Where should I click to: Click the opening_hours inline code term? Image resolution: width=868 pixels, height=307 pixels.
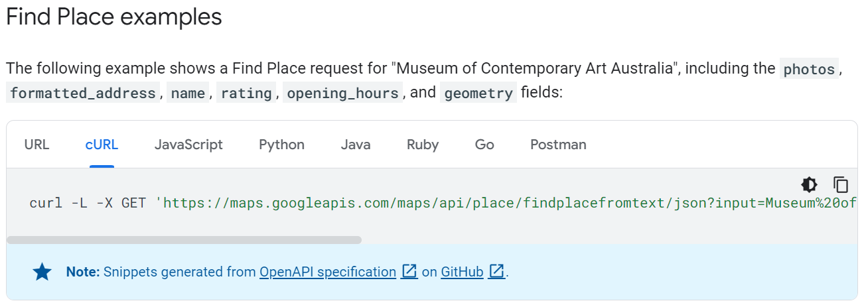click(x=343, y=93)
